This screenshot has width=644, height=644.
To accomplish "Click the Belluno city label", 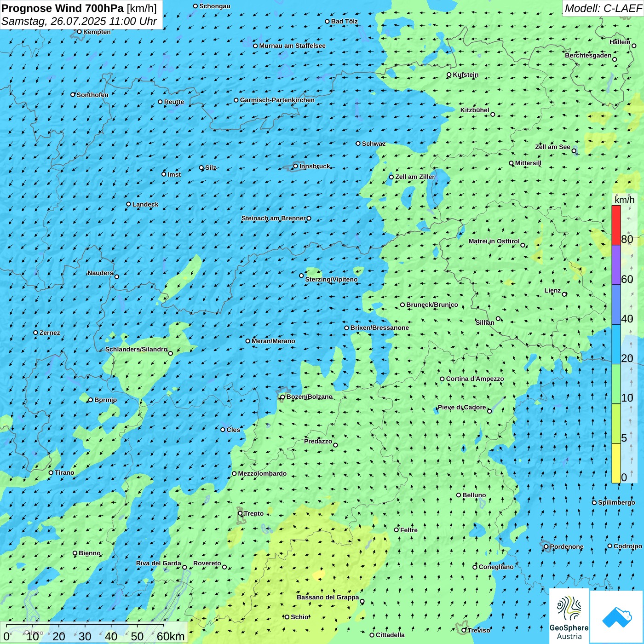I will (474, 495).
